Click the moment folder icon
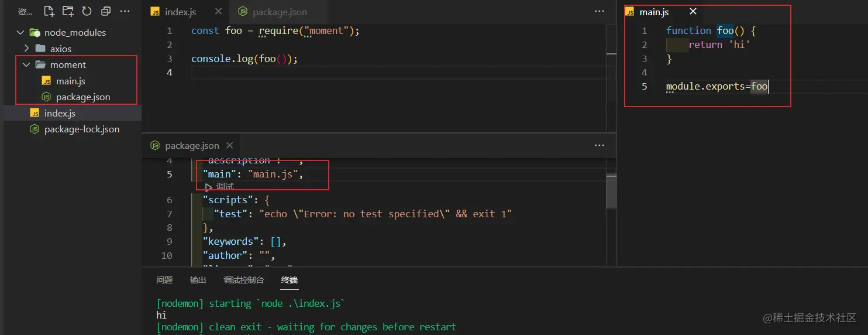The image size is (868, 335). pyautogui.click(x=40, y=65)
